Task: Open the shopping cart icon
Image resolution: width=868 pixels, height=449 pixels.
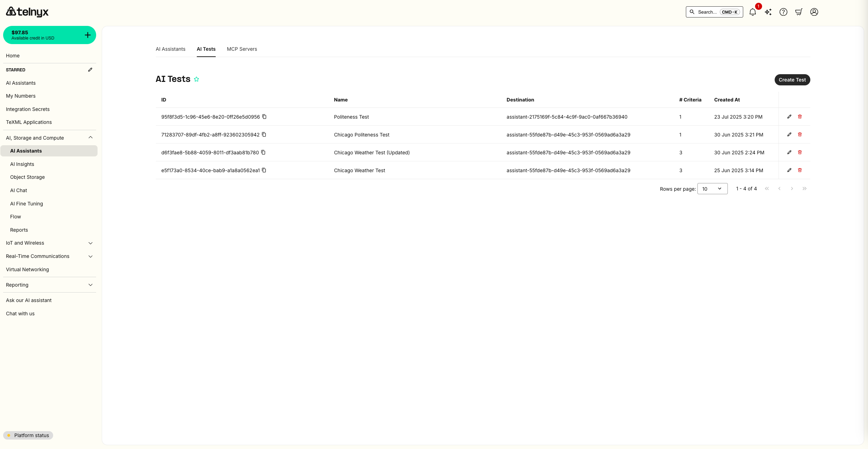Action: (798, 12)
